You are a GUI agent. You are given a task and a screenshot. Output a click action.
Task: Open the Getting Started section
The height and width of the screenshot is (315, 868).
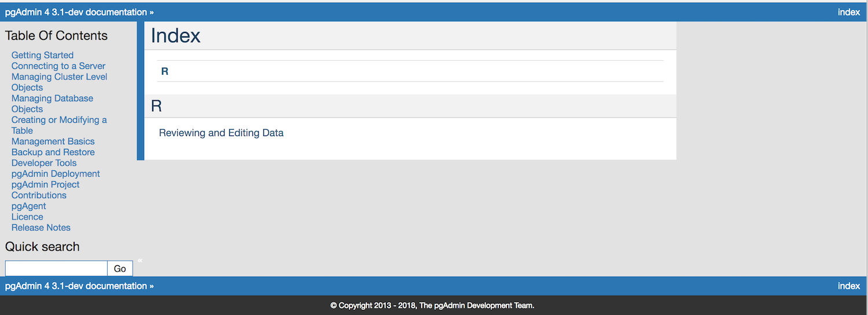(x=42, y=55)
